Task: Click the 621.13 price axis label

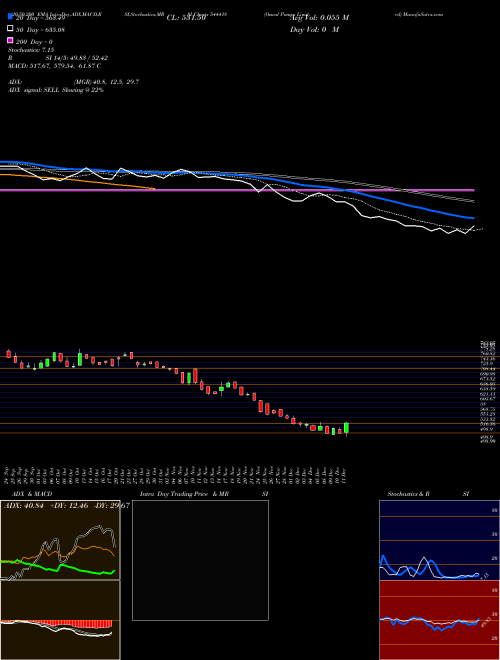Action: click(x=487, y=394)
